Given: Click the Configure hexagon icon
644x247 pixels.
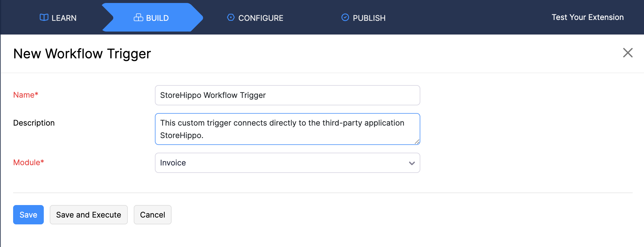Looking at the screenshot, I should [231, 18].
